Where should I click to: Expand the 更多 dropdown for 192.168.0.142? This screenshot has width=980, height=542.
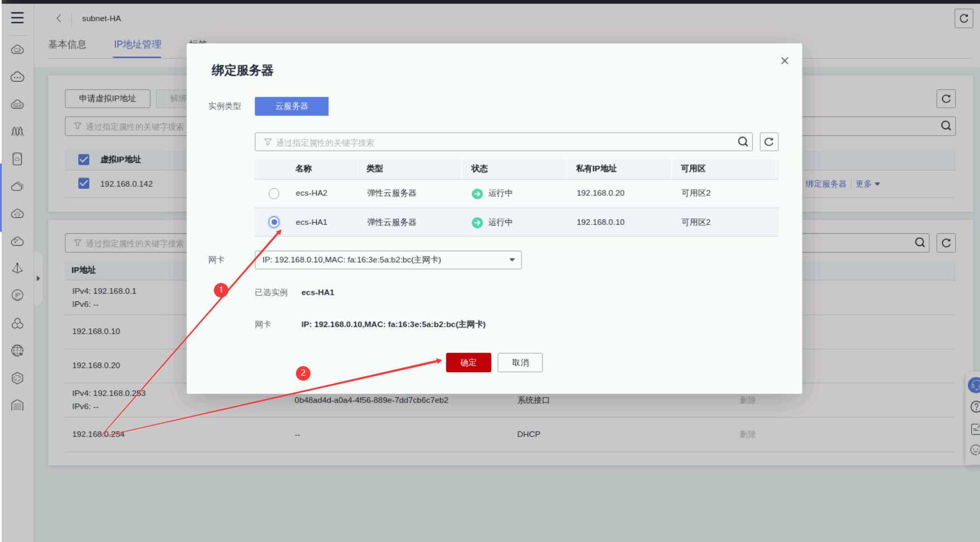867,184
